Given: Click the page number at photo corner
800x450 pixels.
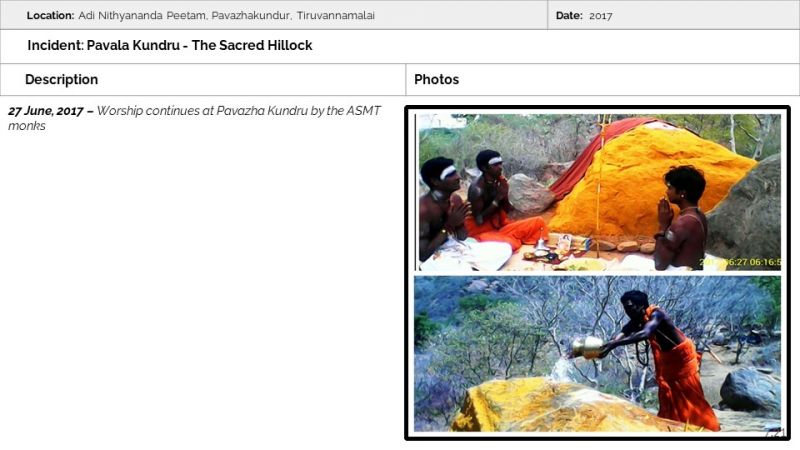Looking at the screenshot, I should (x=775, y=433).
